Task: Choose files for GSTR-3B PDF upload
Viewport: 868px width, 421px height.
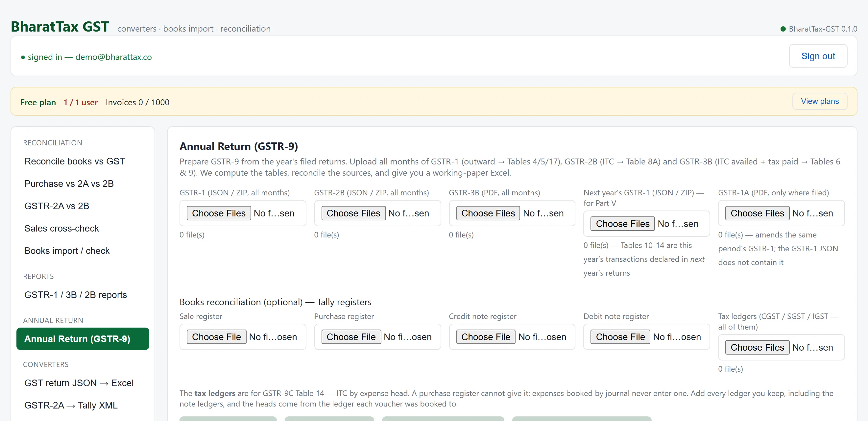Action: [488, 213]
